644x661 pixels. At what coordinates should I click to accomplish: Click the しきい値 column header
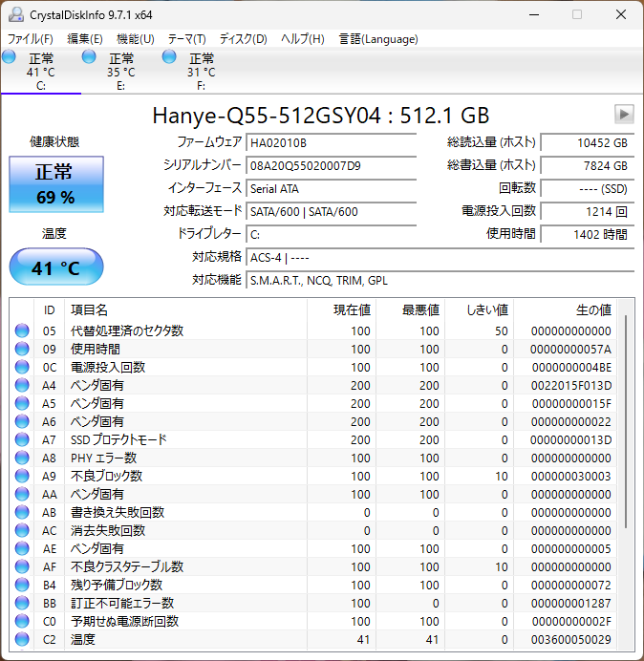[x=479, y=309]
